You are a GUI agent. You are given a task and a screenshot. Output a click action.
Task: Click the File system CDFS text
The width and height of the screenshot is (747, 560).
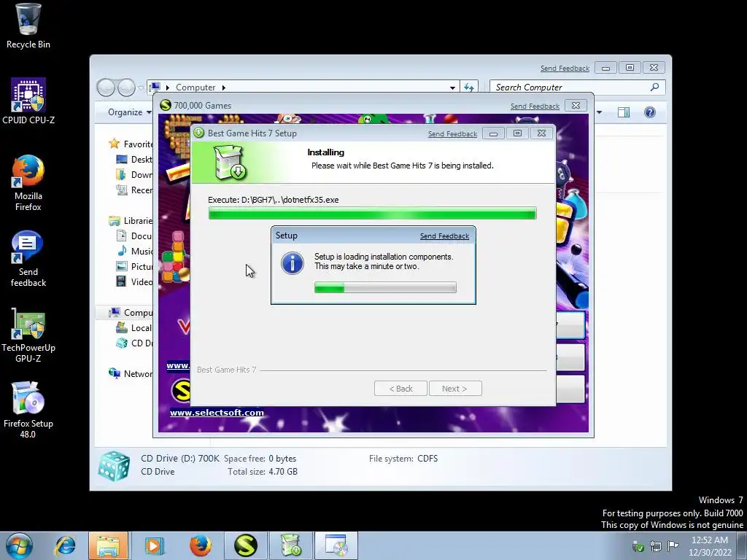coord(403,459)
